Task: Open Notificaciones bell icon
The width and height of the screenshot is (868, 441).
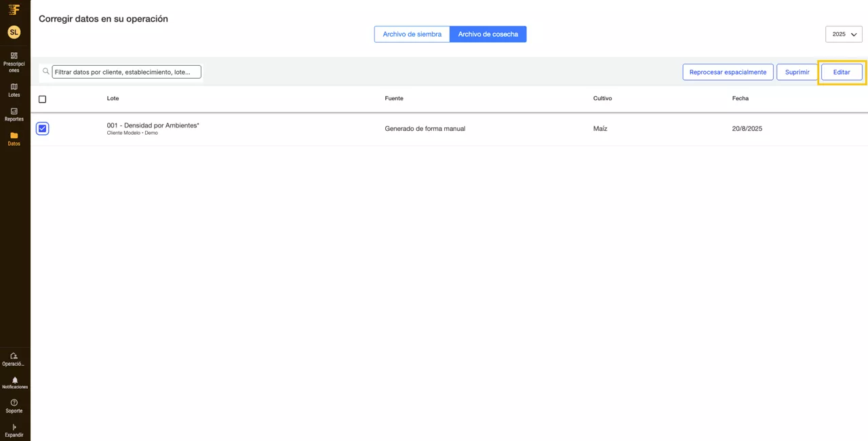Action: point(14,380)
